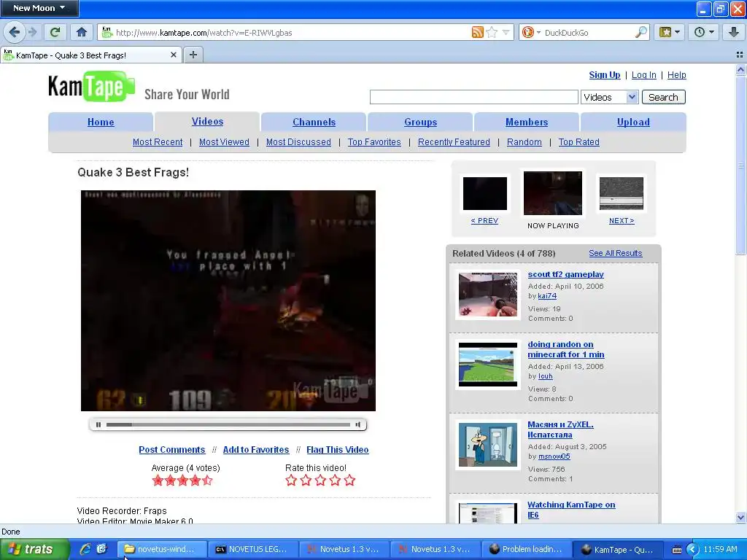Image resolution: width=747 pixels, height=560 pixels.
Task: Click Flag This Video link
Action: pyautogui.click(x=337, y=449)
